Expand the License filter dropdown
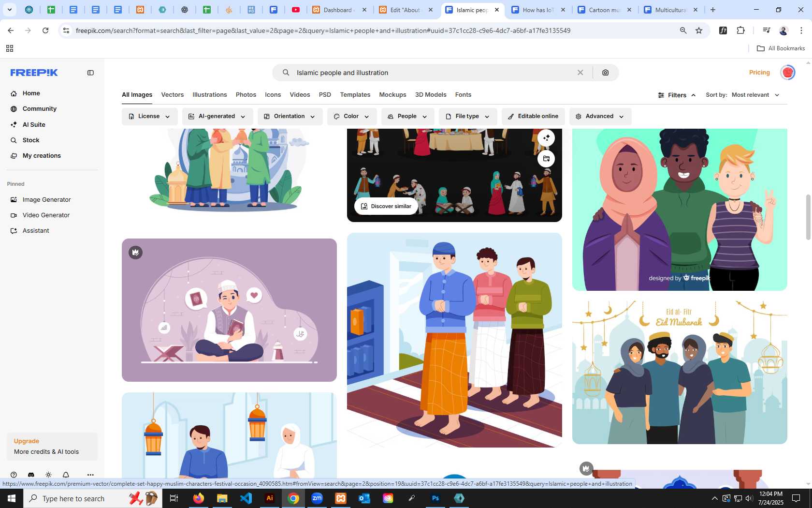This screenshot has height=508, width=812. (x=149, y=117)
